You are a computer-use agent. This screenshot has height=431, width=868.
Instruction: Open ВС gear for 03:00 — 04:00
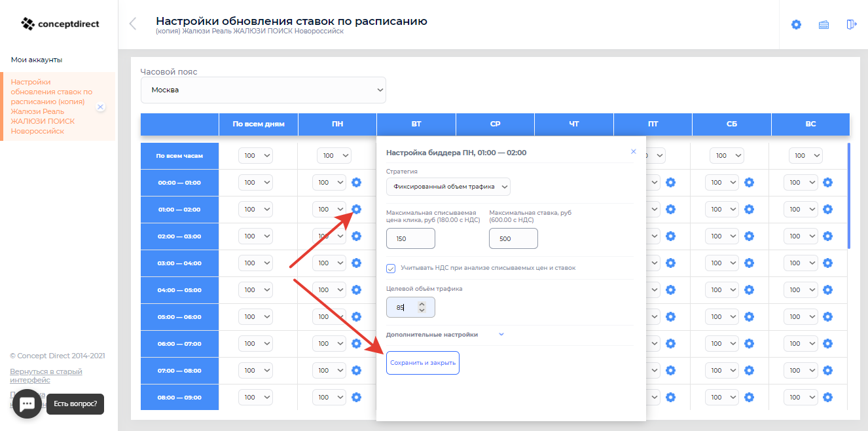[827, 263]
